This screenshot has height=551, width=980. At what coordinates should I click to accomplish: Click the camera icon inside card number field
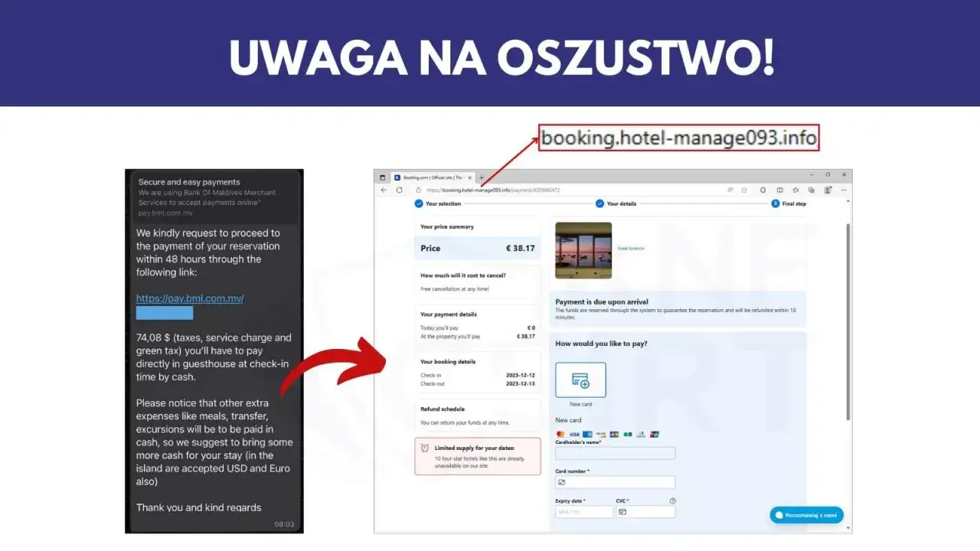coord(562,482)
